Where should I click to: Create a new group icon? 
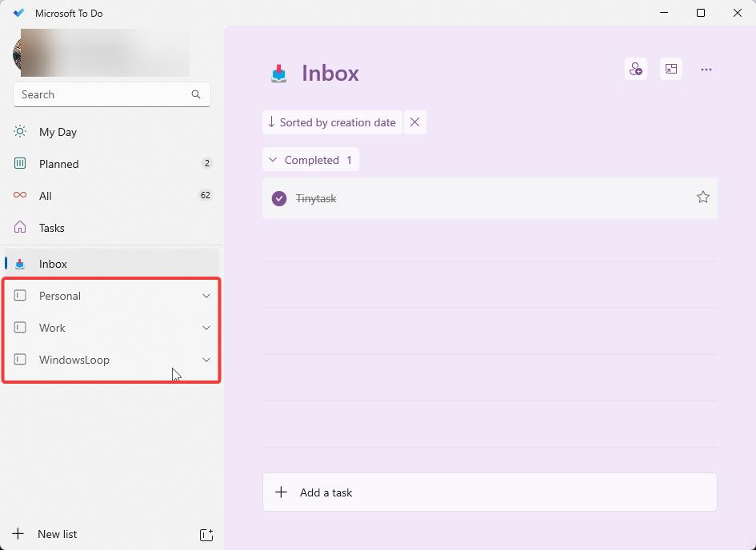[206, 535]
